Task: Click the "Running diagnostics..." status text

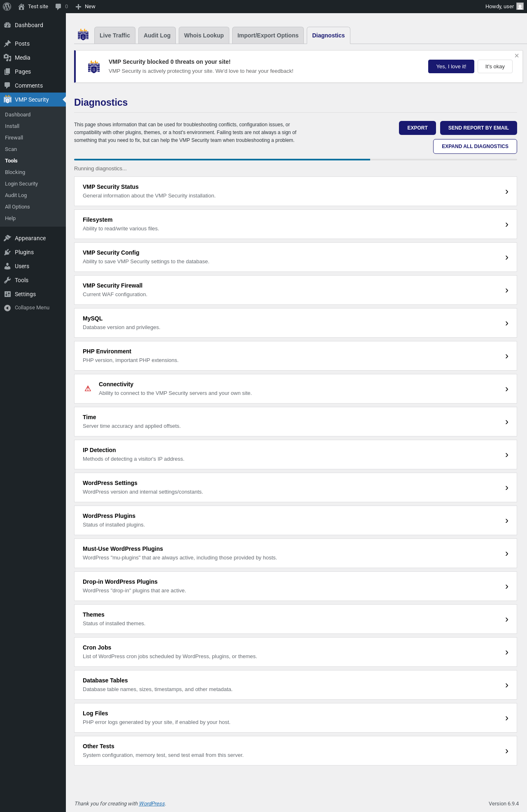Action: (100, 169)
